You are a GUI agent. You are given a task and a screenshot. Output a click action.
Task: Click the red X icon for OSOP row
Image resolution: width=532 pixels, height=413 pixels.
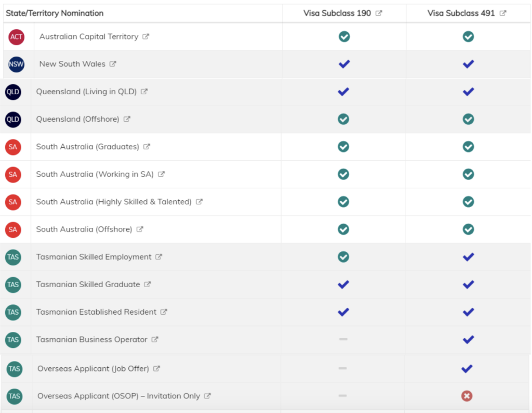(x=467, y=396)
